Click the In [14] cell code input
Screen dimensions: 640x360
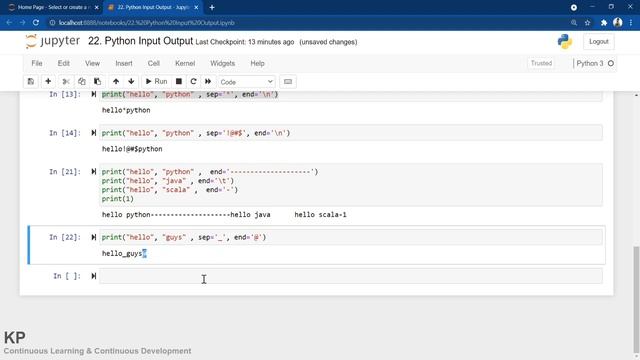pos(351,133)
